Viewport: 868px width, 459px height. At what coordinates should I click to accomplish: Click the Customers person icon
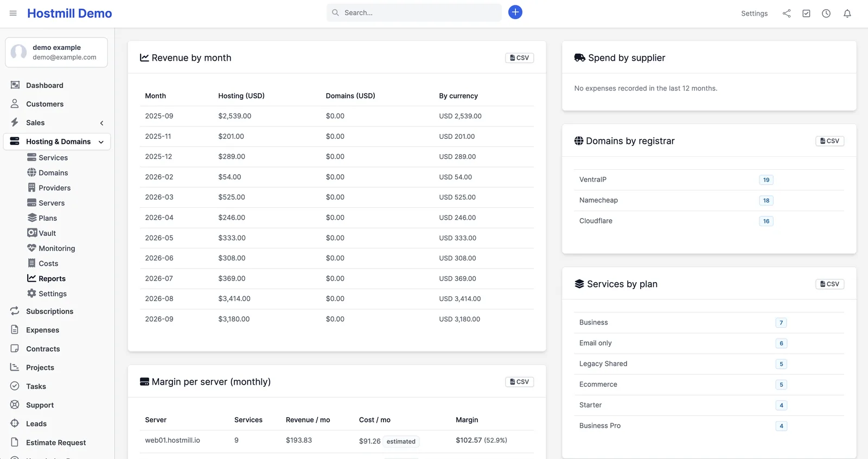[x=15, y=104]
